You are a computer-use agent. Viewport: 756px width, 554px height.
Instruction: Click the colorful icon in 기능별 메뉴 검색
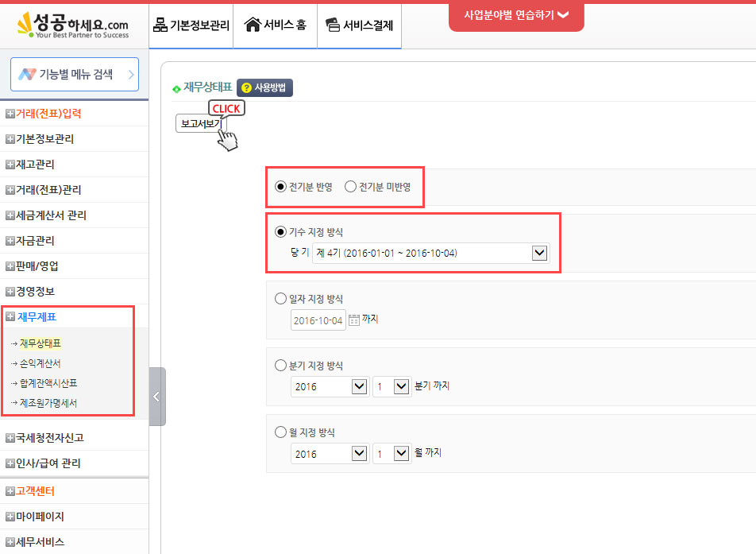tap(27, 75)
